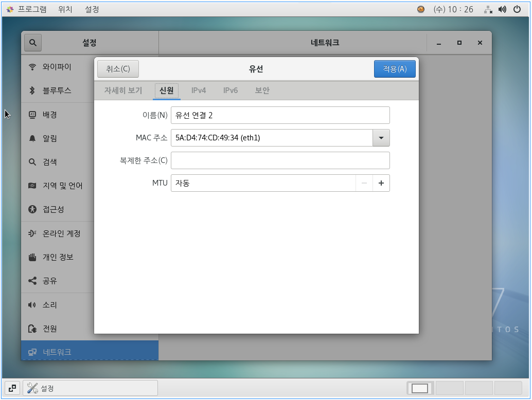This screenshot has height=400, width=532.
Task: Click the search magnifier button in Settings header
Action: tap(33, 43)
